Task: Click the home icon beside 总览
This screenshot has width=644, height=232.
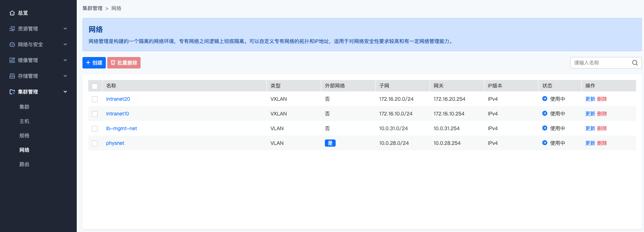Action: 12,13
